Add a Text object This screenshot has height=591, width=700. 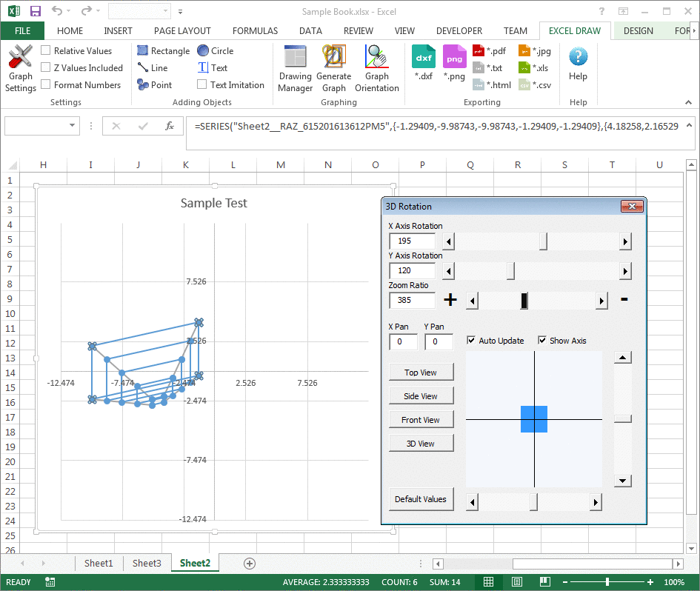[213, 68]
